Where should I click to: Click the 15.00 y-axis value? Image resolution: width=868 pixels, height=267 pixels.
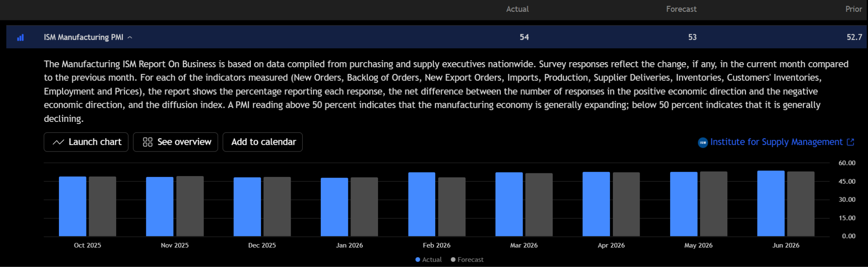(x=847, y=218)
